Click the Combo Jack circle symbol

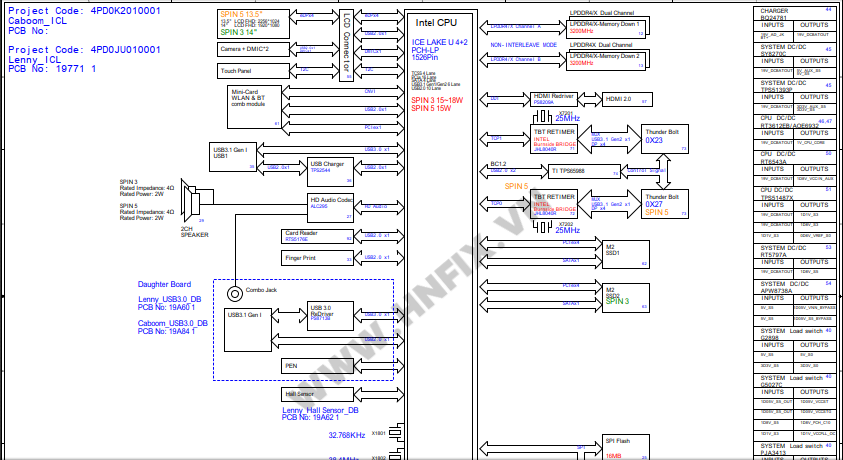coord(236,293)
